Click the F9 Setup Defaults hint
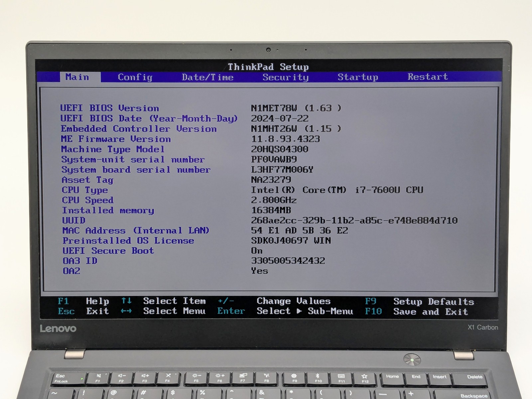The height and width of the screenshot is (399, 532). tap(419, 302)
